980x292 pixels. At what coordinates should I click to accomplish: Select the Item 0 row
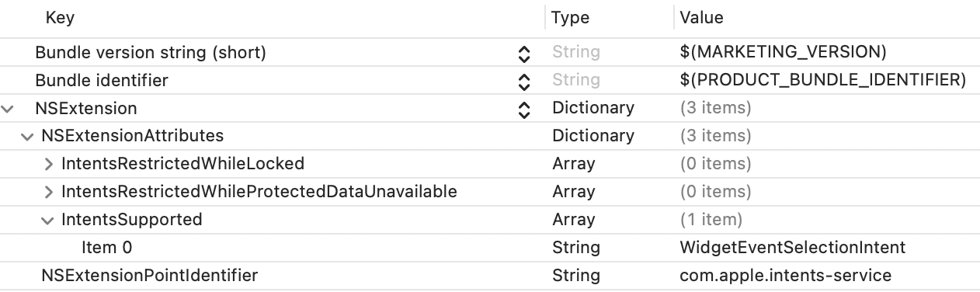click(490, 248)
